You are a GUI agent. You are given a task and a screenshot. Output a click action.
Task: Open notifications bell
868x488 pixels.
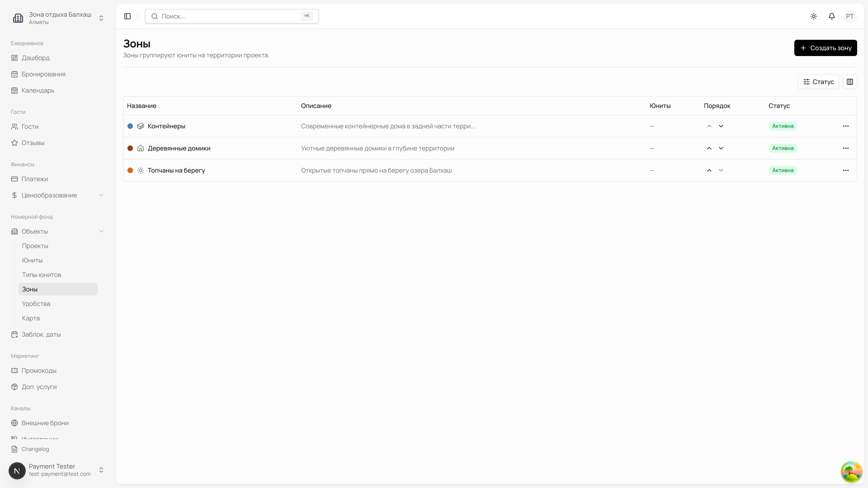pyautogui.click(x=832, y=16)
